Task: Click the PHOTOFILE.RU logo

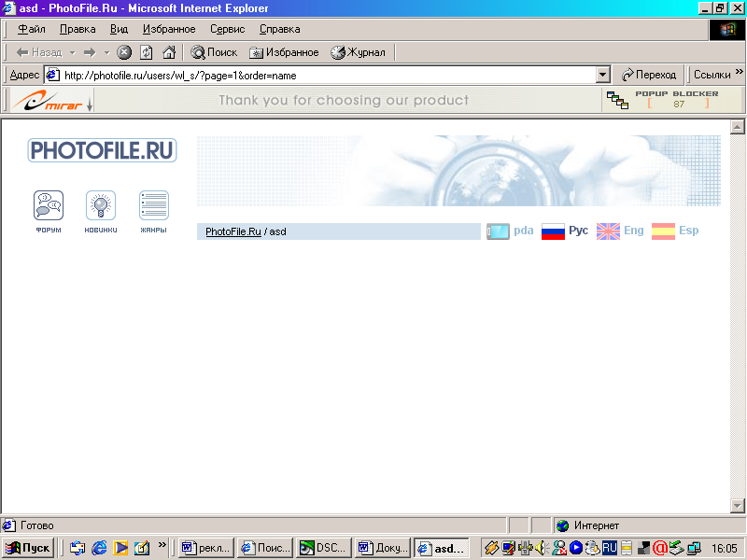Action: coord(102,150)
